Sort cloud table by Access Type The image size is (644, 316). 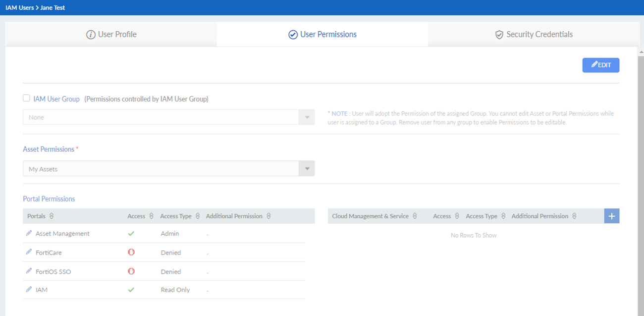[503, 216]
